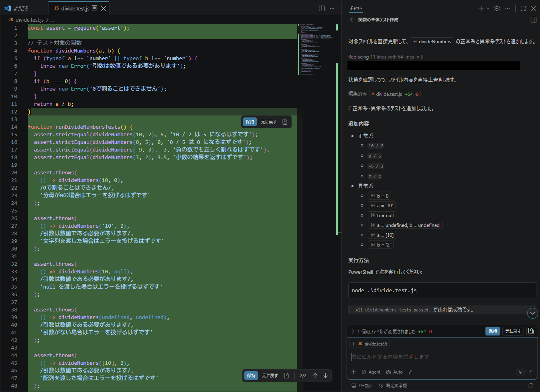Select the チャット panel tab
540x392 pixels.
pyautogui.click(x=356, y=8)
